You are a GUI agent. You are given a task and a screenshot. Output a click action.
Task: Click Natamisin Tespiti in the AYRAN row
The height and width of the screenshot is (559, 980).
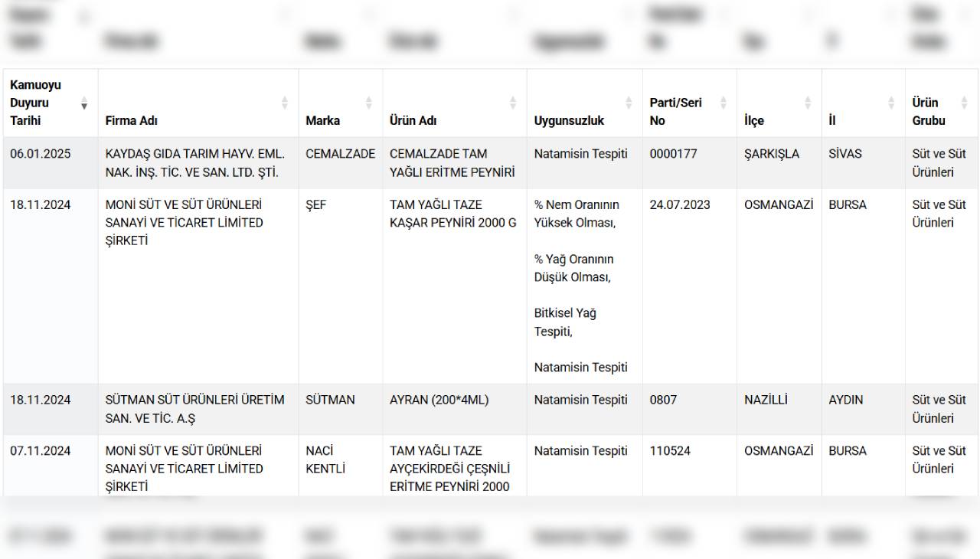(581, 400)
